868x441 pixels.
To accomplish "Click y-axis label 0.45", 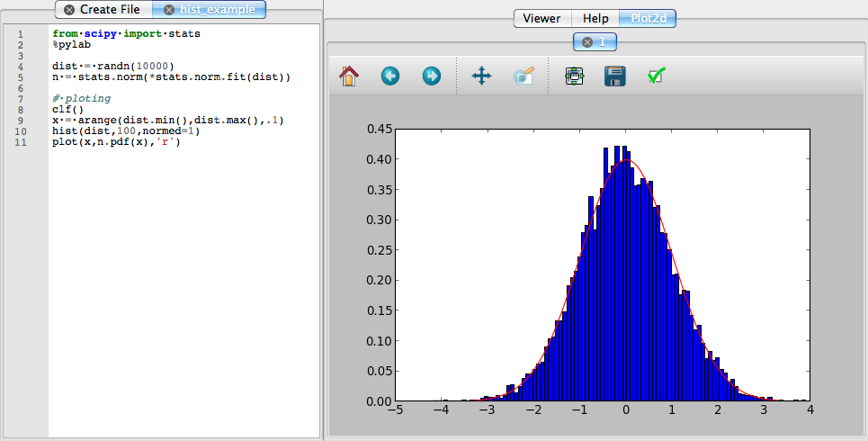I will (380, 129).
